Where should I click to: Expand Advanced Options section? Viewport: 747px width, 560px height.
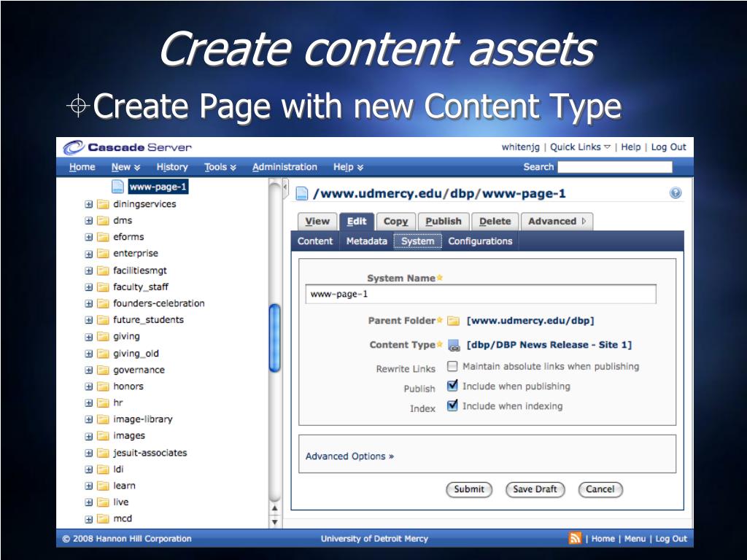coord(349,456)
